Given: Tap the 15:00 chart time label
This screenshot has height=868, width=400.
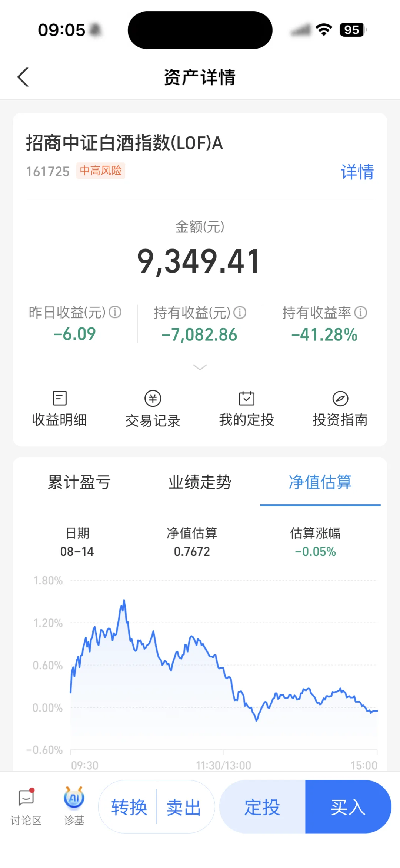Looking at the screenshot, I should click(x=364, y=765).
